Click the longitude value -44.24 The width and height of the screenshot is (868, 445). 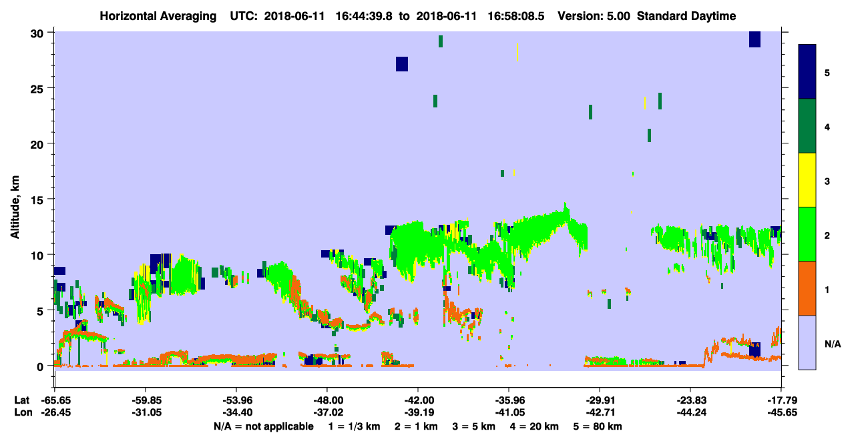pyautogui.click(x=690, y=413)
